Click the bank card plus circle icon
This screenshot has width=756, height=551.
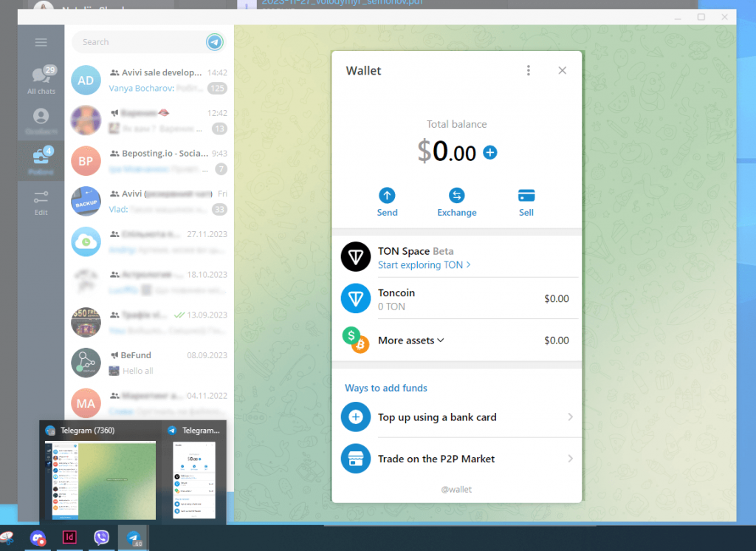[x=356, y=417]
